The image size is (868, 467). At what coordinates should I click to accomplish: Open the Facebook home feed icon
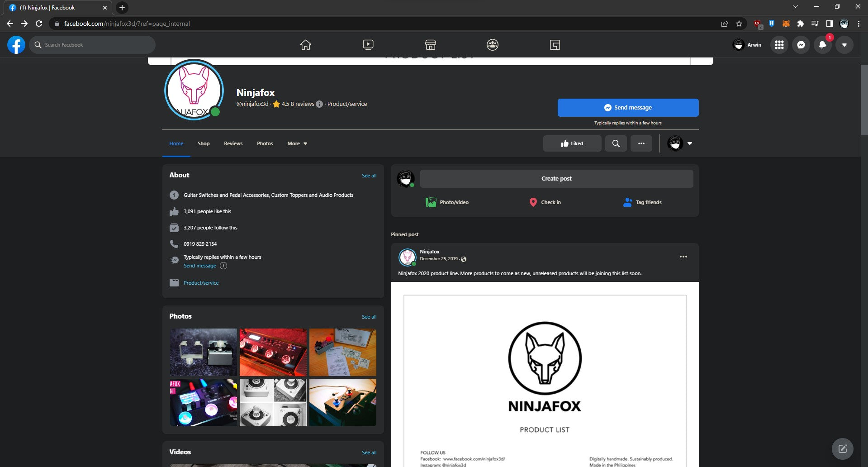[x=305, y=44]
